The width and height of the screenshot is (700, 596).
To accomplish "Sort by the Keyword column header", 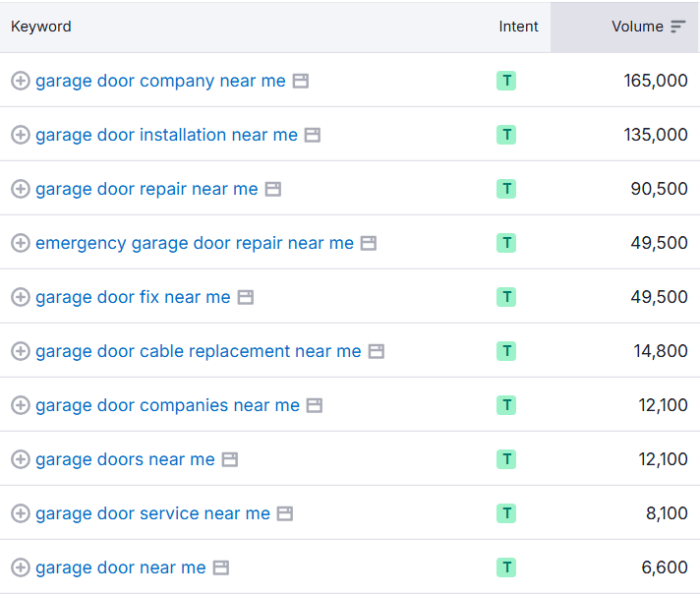I will (x=41, y=27).
